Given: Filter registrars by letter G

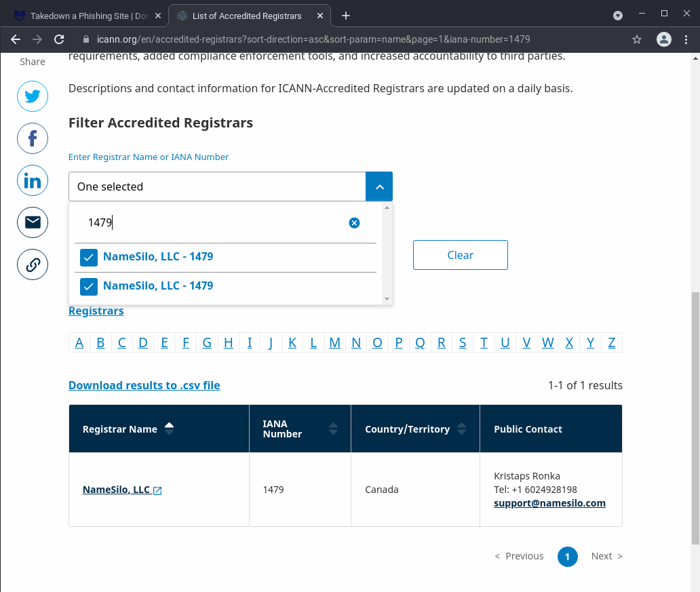Looking at the screenshot, I should point(207,342).
